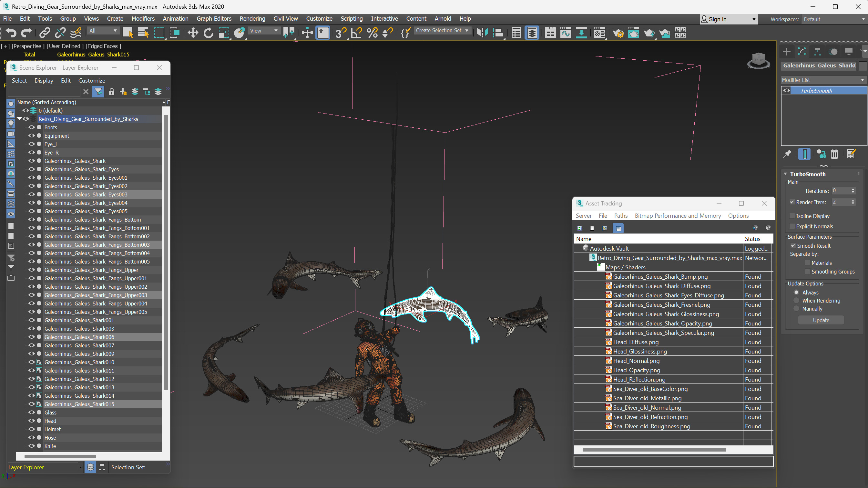
Task: Open reference coordinate View dropdown
Action: point(263,31)
